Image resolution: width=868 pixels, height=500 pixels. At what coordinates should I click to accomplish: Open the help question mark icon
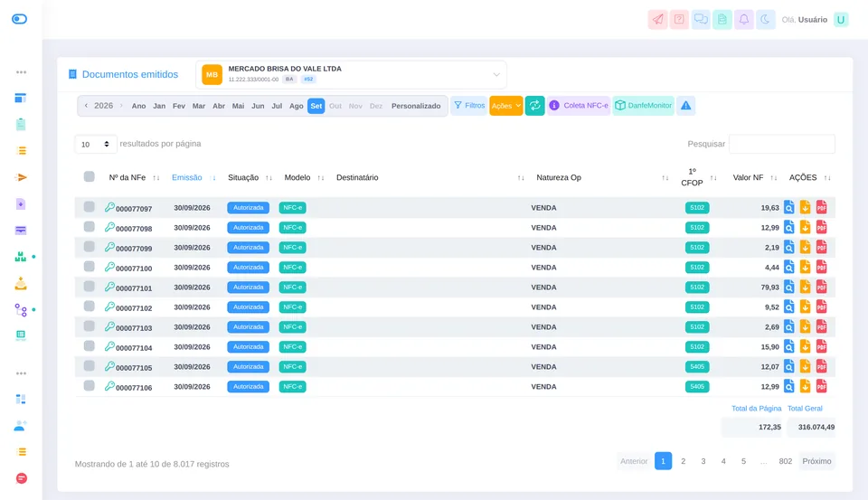pos(679,19)
